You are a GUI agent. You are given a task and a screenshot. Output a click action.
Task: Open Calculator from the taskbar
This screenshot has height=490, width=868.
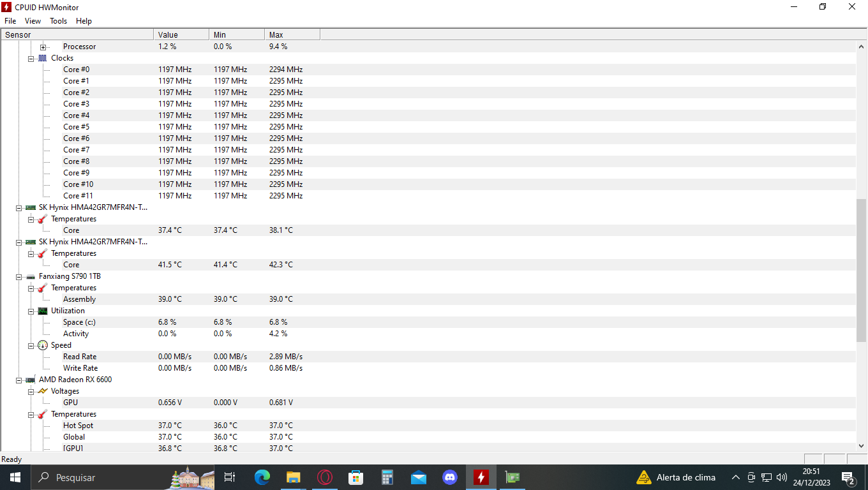387,477
